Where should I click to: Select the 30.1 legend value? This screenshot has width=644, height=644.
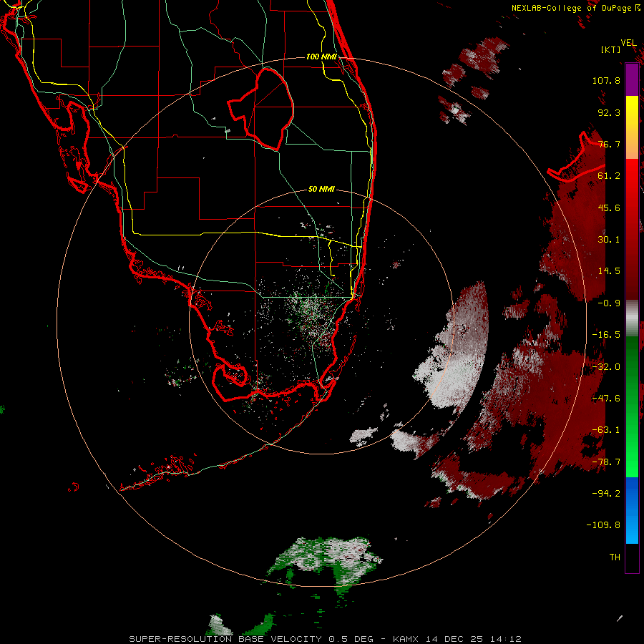click(x=609, y=240)
